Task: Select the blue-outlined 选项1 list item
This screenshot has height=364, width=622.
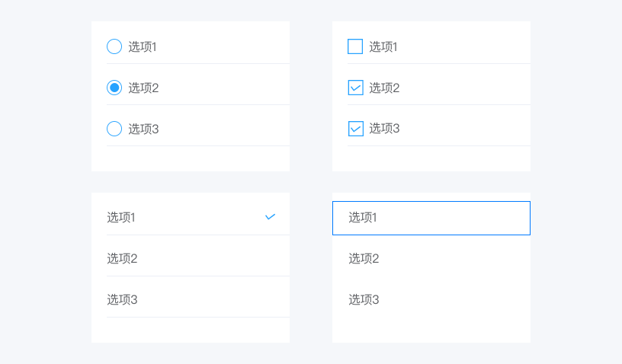Action: coord(431,218)
